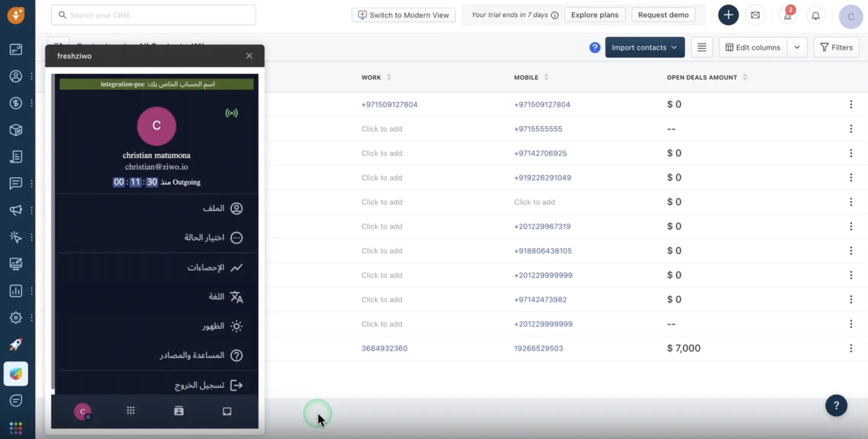Screen dimensions: 868x439
Task: Open the floating help bubble bottom right
Action: coord(836,405)
